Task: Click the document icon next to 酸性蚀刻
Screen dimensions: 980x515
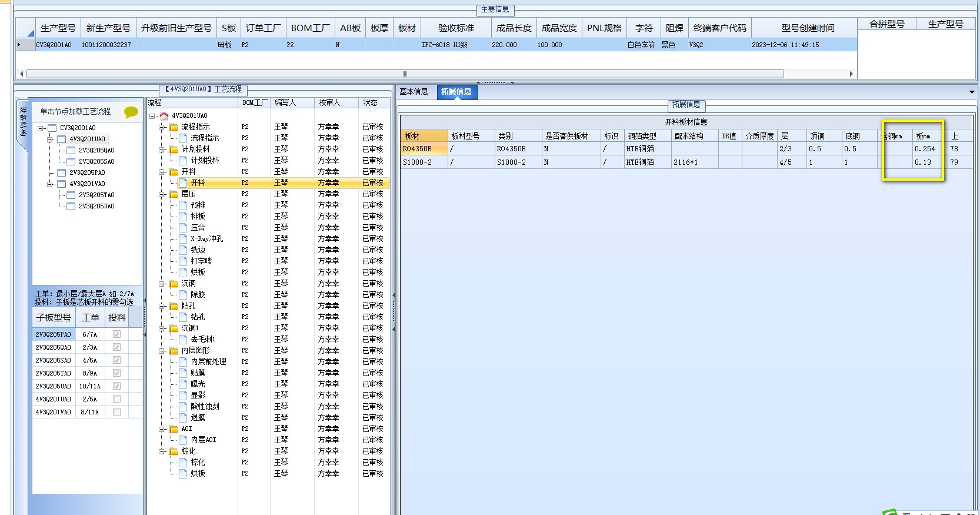Action: pyautogui.click(x=183, y=407)
